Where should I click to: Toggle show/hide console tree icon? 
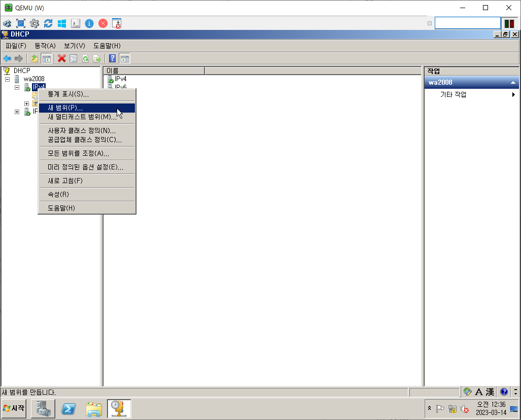46,59
